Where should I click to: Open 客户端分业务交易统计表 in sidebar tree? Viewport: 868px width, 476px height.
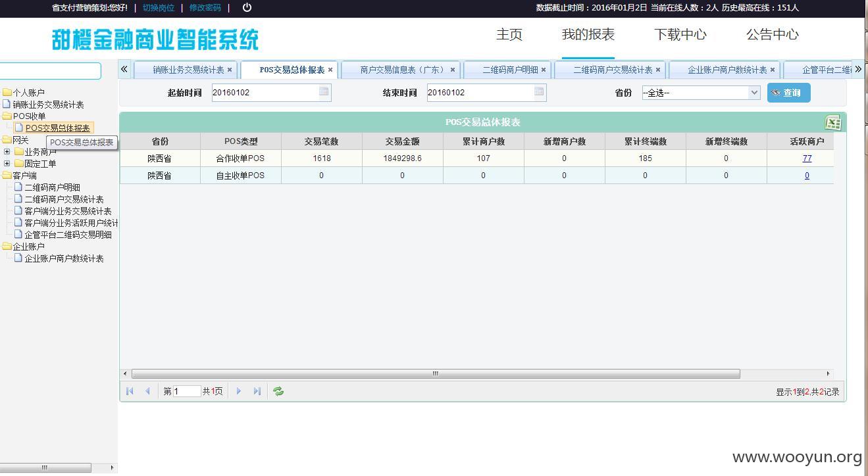[68, 211]
